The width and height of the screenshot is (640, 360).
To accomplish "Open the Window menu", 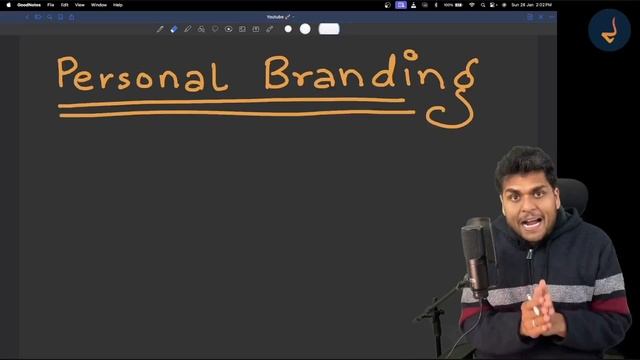I will [x=99, y=5].
